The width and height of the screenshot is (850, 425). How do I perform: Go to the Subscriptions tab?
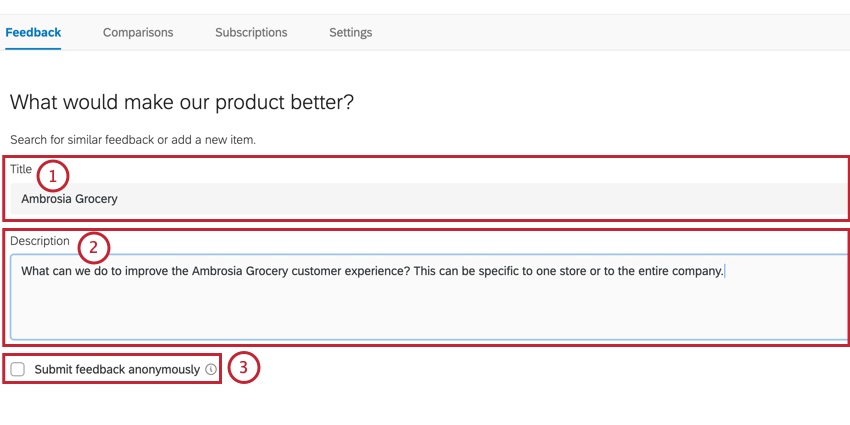coord(251,32)
